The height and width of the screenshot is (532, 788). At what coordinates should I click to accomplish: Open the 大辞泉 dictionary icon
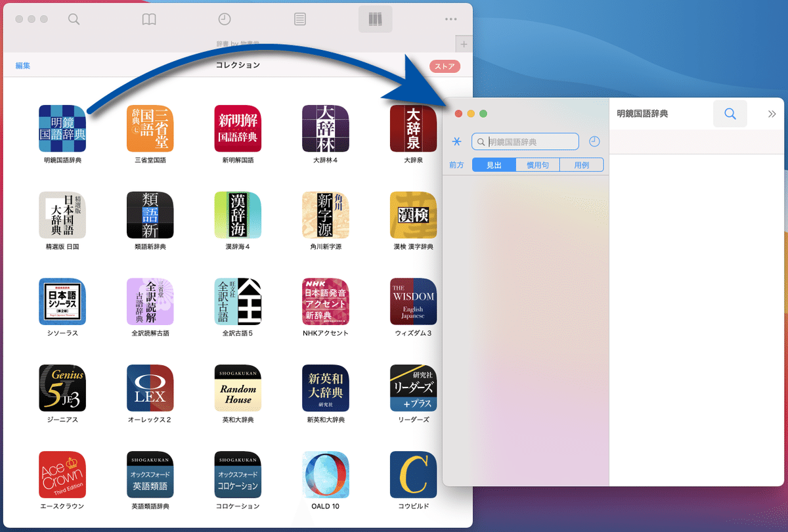pyautogui.click(x=413, y=128)
